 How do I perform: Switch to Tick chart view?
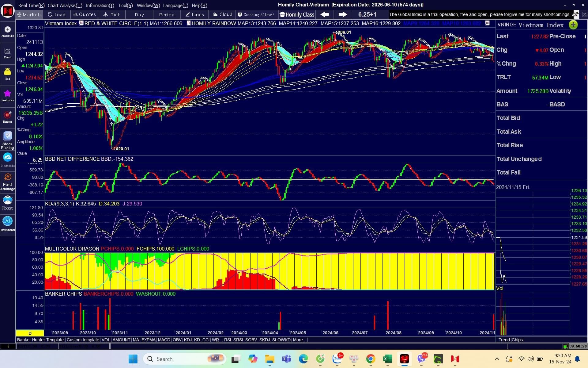112,14
